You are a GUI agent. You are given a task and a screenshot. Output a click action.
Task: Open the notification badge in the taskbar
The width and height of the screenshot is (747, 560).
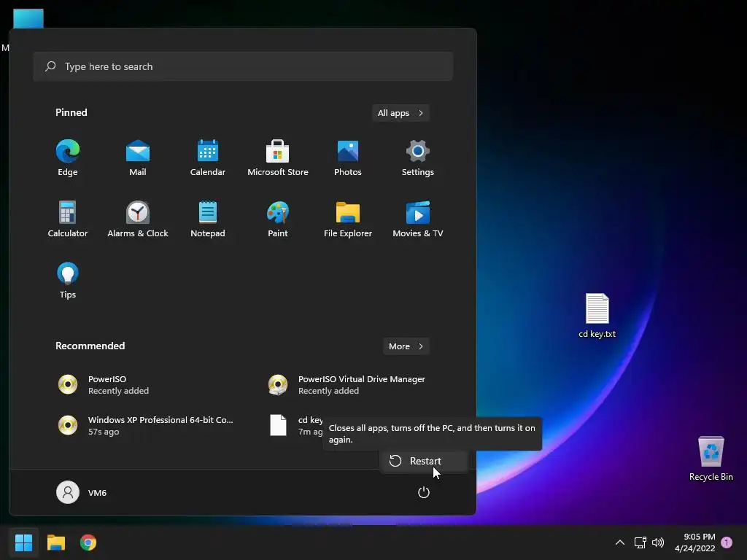(x=727, y=542)
